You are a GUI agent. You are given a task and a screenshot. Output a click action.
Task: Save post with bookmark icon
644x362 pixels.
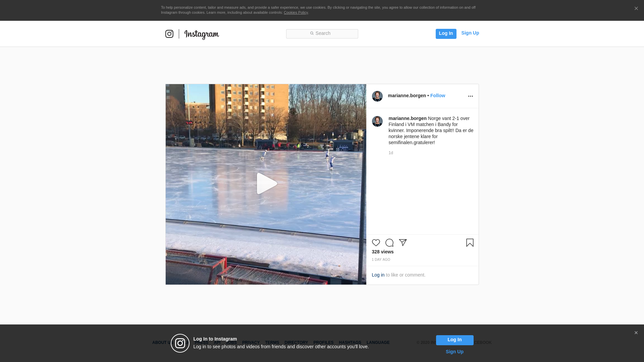(470, 243)
